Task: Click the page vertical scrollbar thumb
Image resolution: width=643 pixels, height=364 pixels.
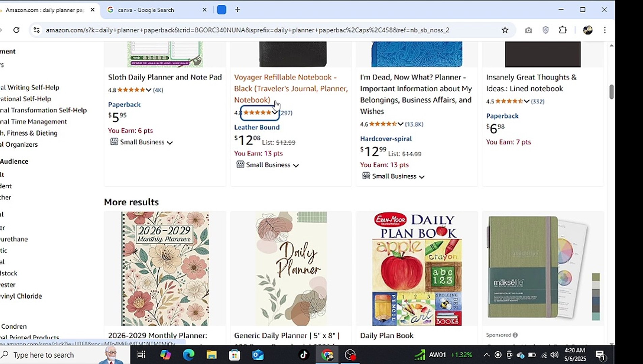Action: click(x=611, y=92)
